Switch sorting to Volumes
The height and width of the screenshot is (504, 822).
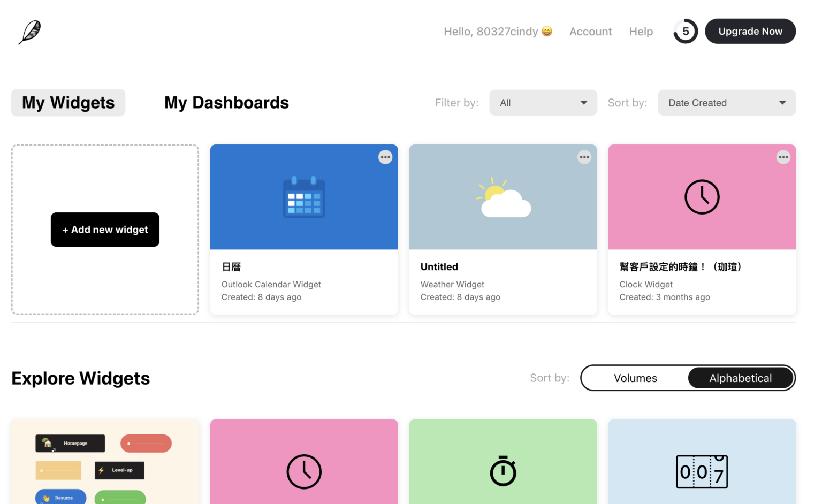coord(635,378)
